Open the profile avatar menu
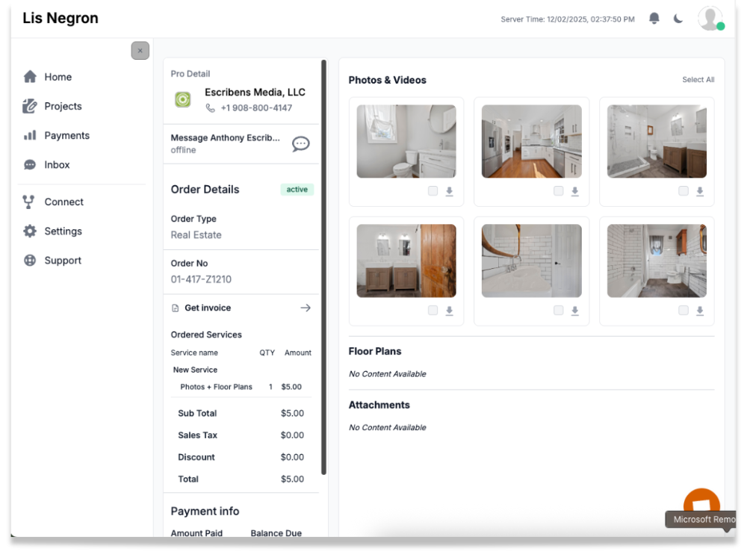The width and height of the screenshot is (747, 560). pos(710,18)
